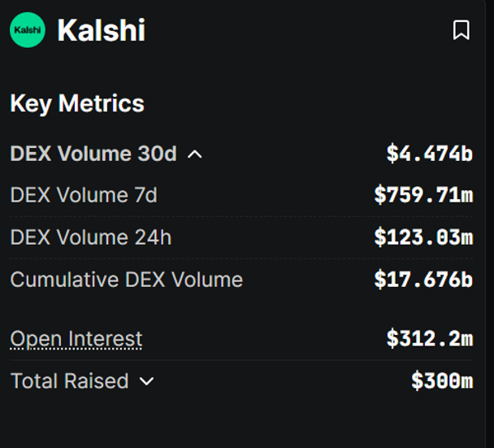Screen dimensions: 494x448
Task: Click the $4.474b volume value
Action: pos(429,154)
